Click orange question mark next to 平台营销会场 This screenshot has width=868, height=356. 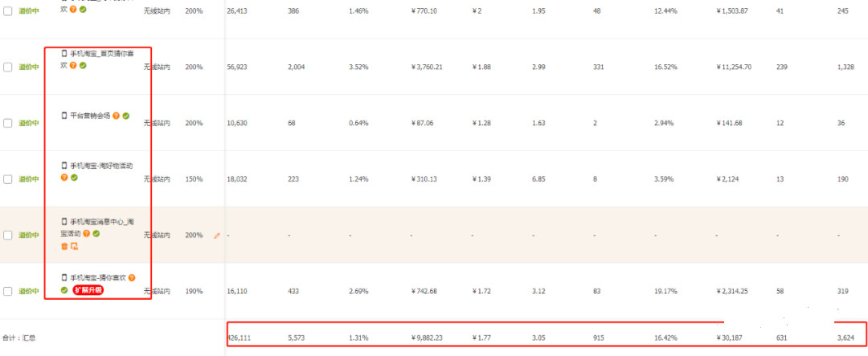pyautogui.click(x=116, y=116)
